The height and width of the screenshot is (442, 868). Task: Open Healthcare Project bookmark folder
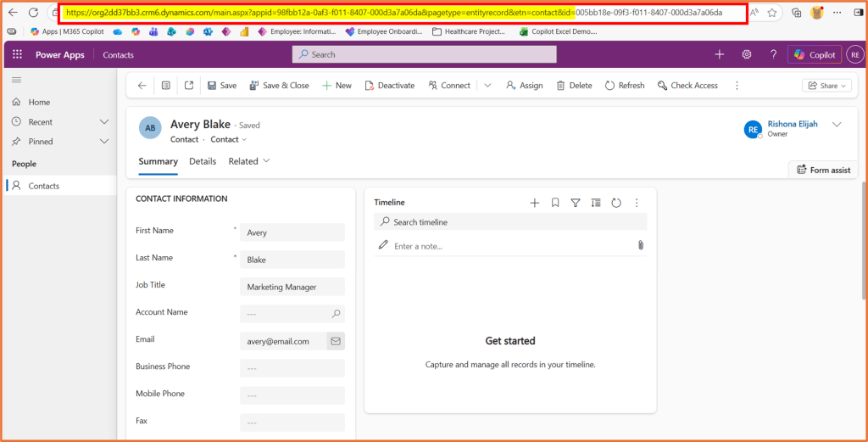pos(468,31)
